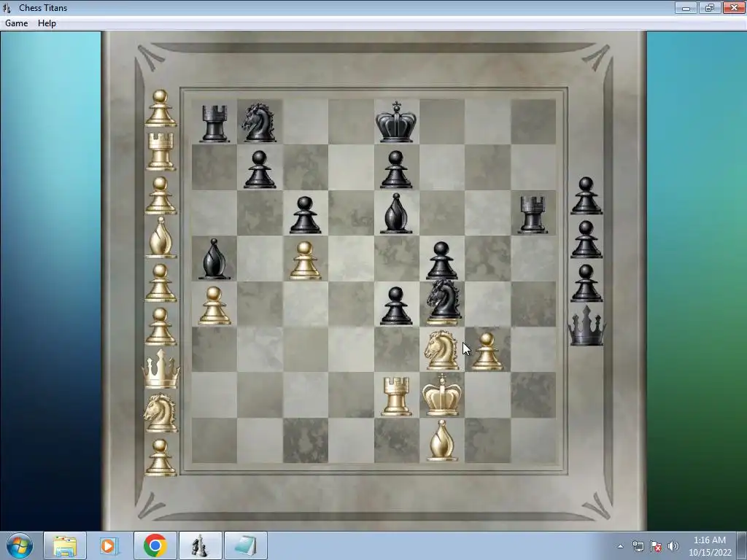Open the Action Center flag icon
Viewport: 747px width, 560px height.
click(656, 546)
